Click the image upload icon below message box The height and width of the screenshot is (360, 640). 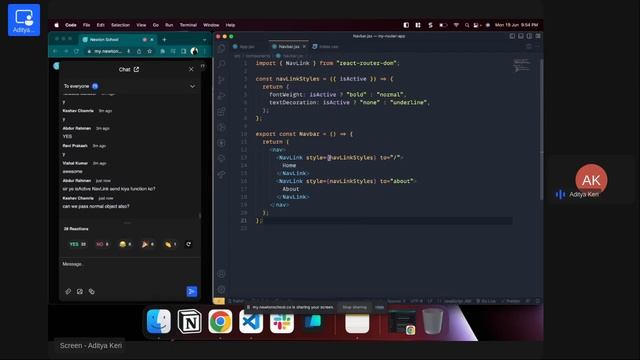[x=80, y=291]
